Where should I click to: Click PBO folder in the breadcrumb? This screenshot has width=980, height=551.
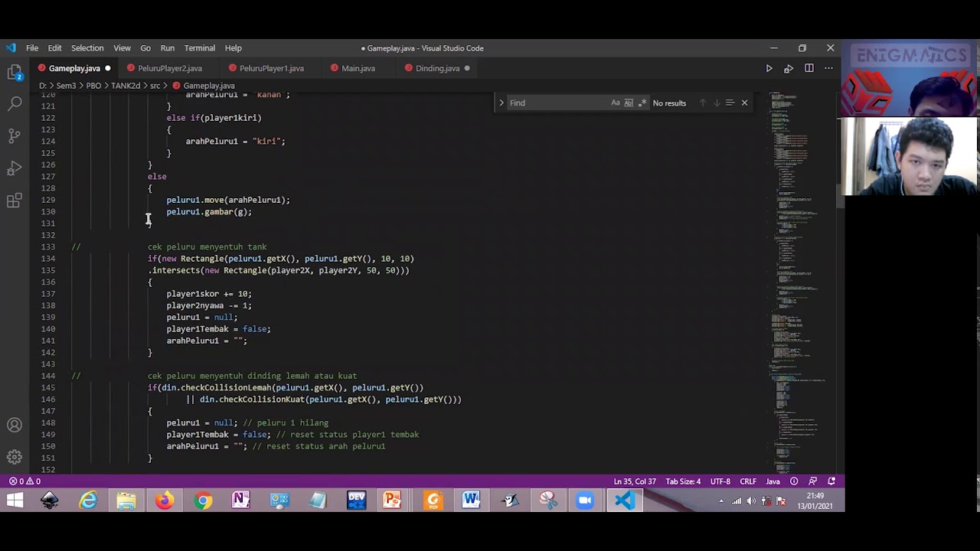[93, 86]
